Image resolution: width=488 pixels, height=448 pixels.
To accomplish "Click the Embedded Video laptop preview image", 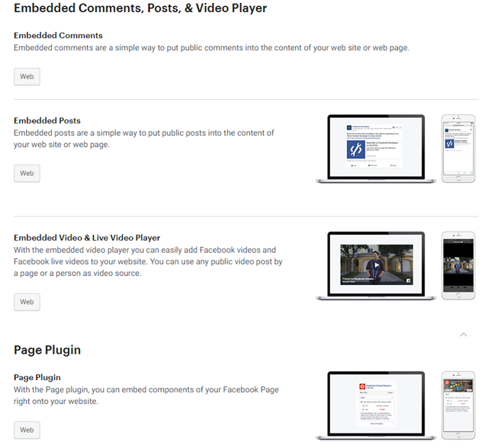I will point(376,266).
